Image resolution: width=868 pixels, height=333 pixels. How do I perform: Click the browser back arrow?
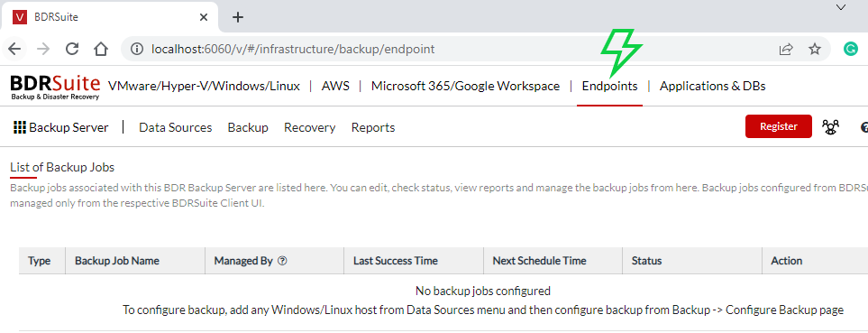coord(14,49)
